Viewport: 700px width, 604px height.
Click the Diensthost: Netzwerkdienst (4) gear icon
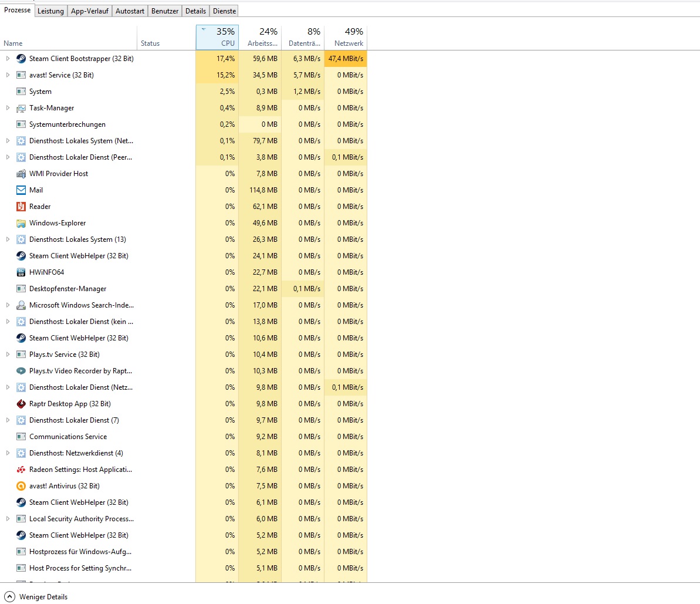coord(21,453)
